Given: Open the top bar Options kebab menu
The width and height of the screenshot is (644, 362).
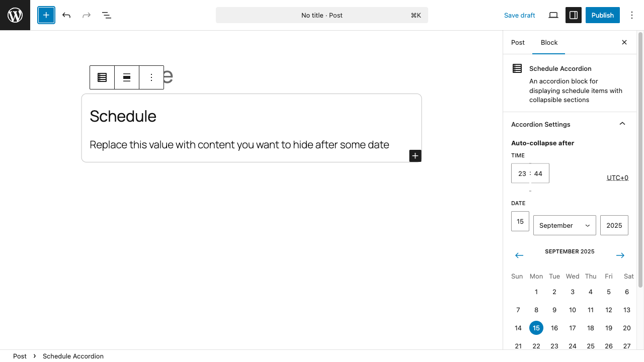Looking at the screenshot, I should pos(632,15).
